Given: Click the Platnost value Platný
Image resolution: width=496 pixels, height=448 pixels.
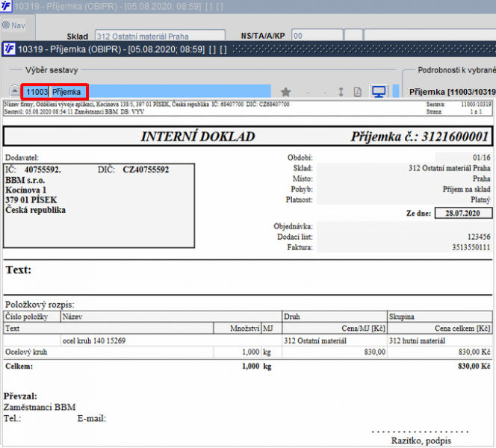Looking at the screenshot, I should click(x=480, y=199).
